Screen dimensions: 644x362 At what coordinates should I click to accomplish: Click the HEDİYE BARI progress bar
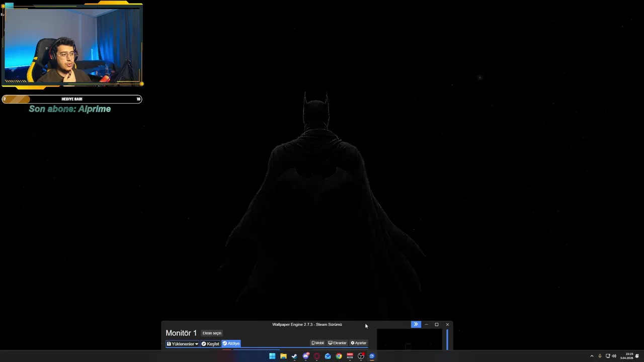click(72, 99)
